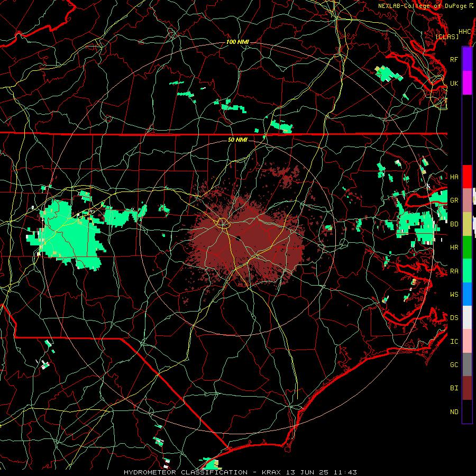Click the GR legend label
The height and width of the screenshot is (476, 476).
point(454,200)
